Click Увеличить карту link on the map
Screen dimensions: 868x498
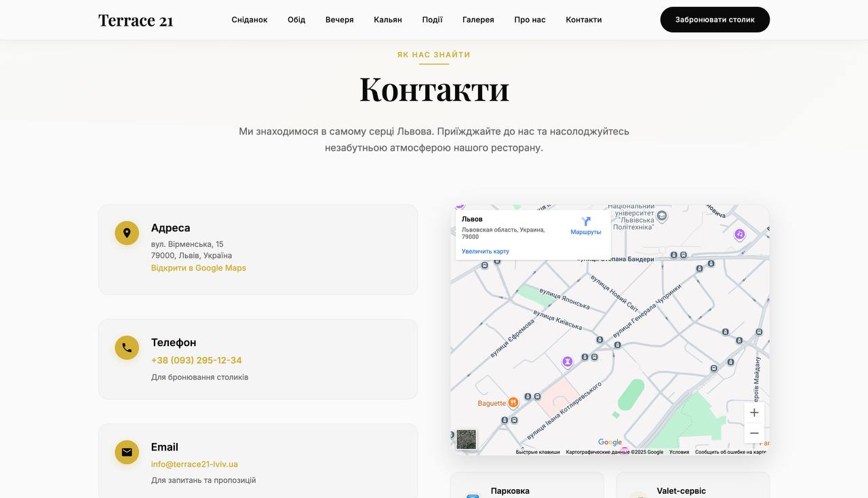click(486, 251)
